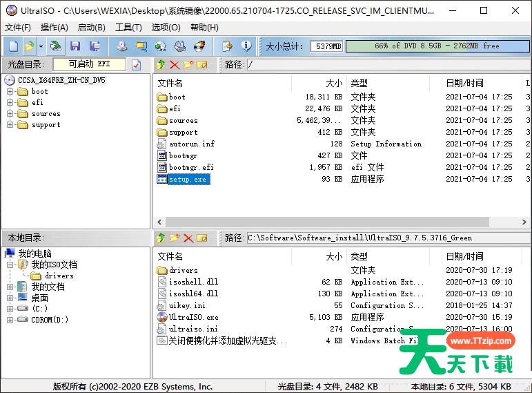532x393 pixels.
Task: Click the Save floppy disk icon
Action: 75,46
